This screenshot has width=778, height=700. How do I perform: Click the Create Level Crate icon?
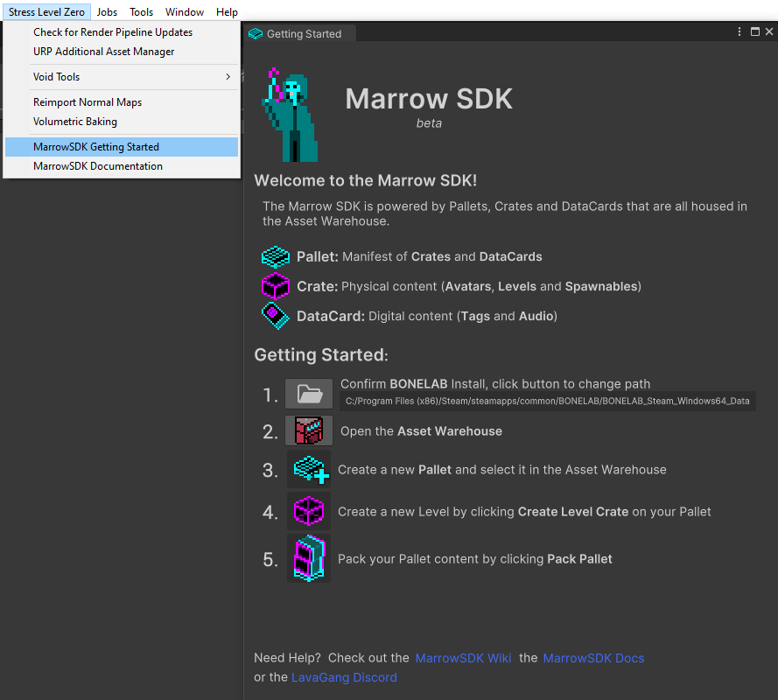309,511
